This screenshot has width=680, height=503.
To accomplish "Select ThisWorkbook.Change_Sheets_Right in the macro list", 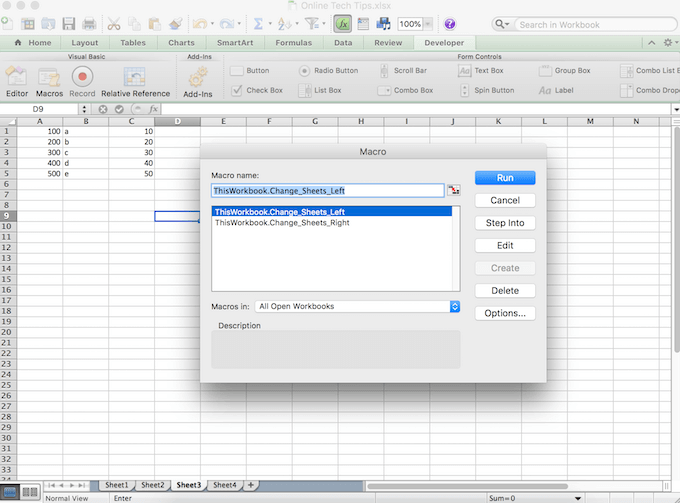I will [x=282, y=223].
